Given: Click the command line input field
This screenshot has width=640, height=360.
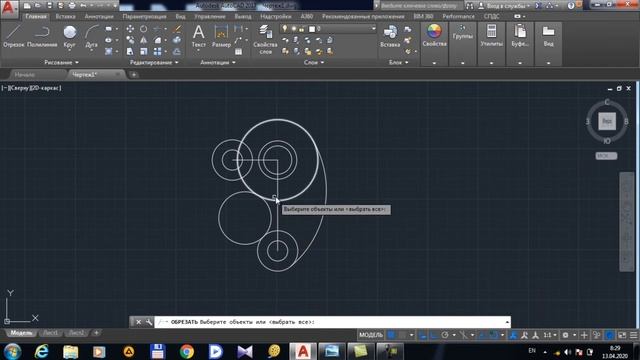Looking at the screenshot, I should pos(333,322).
